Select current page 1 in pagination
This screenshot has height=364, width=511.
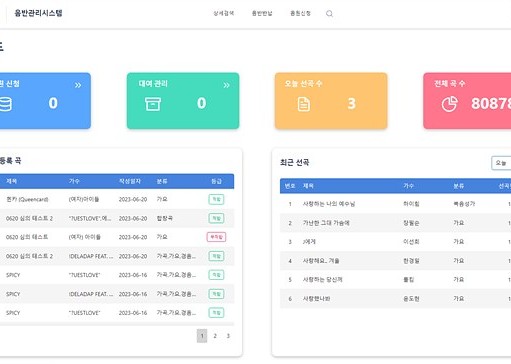[x=202, y=336]
